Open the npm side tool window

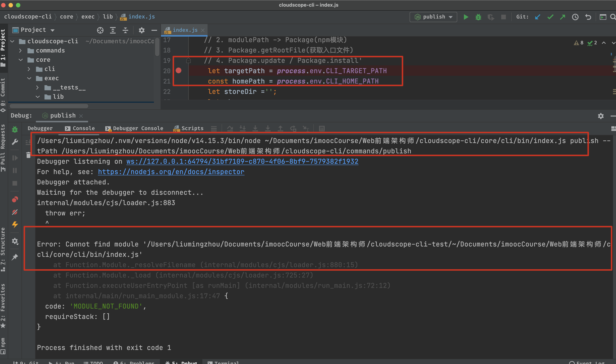pyautogui.click(x=3, y=346)
